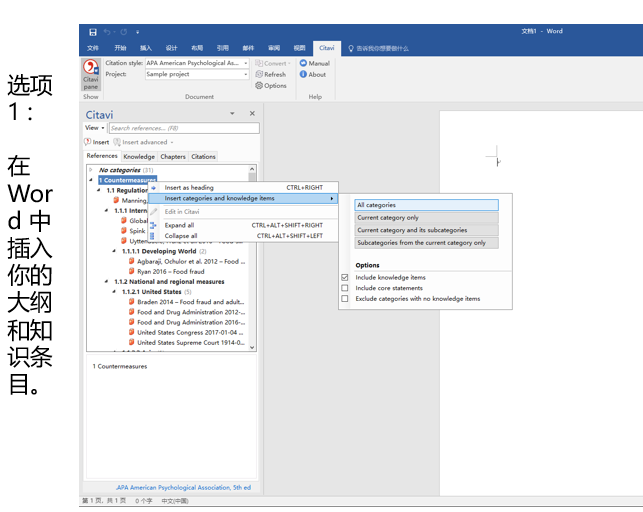
Task: Click the Braden 2014 reference icon
Action: point(132,301)
